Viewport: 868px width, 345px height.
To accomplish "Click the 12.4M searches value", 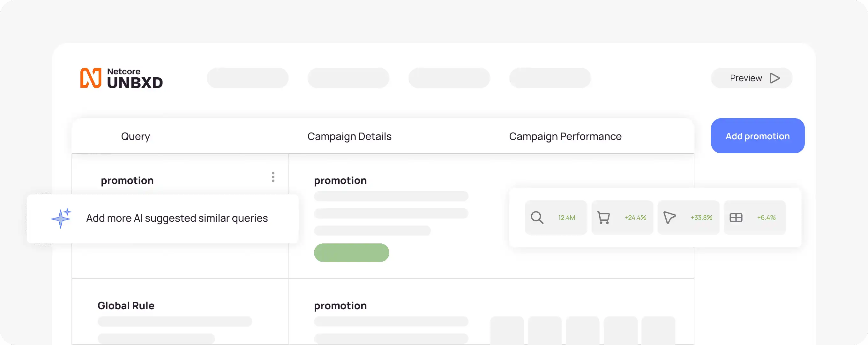I will pos(566,218).
